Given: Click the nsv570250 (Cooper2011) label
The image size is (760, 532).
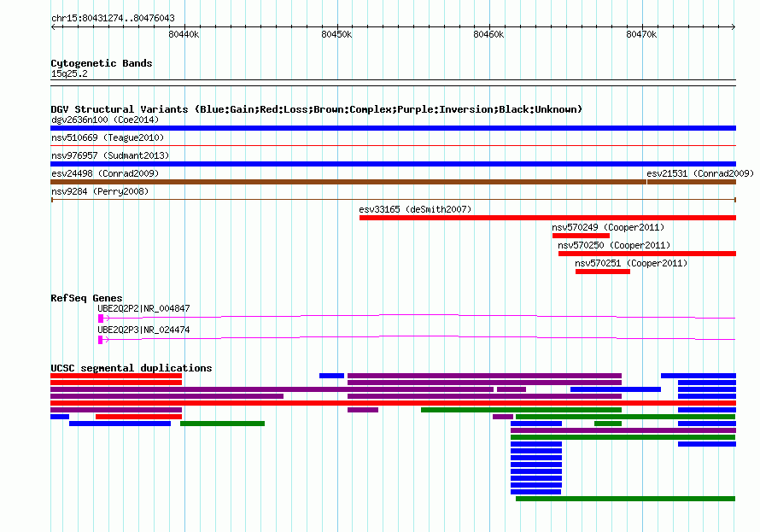Looking at the screenshot, I should pyautogui.click(x=614, y=245).
